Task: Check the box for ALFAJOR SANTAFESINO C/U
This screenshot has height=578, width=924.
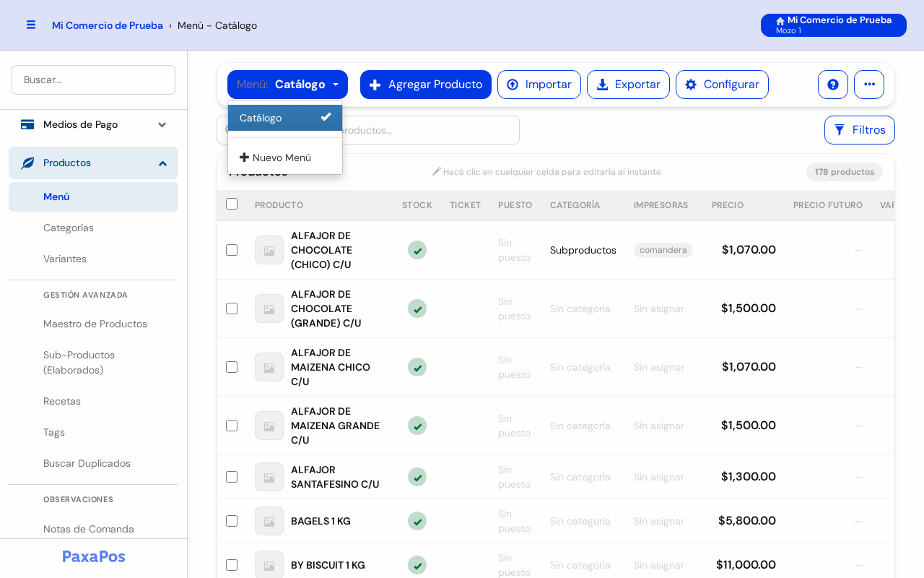Action: click(x=232, y=477)
